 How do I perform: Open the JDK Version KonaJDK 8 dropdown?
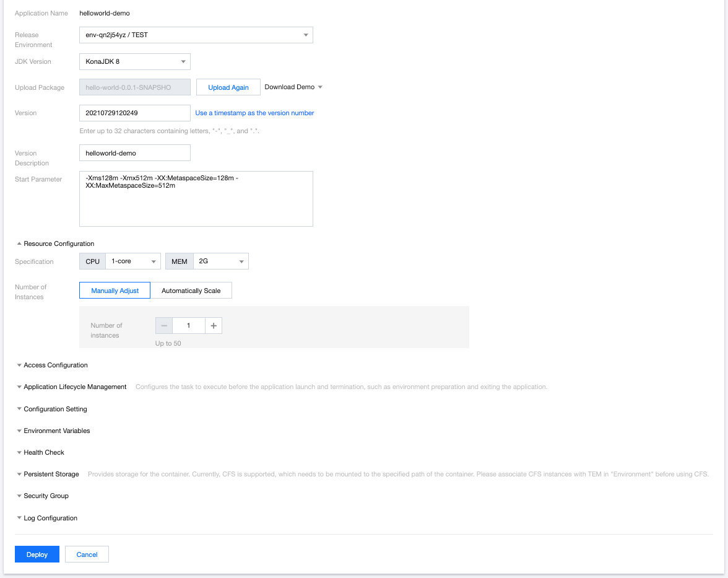(x=135, y=61)
